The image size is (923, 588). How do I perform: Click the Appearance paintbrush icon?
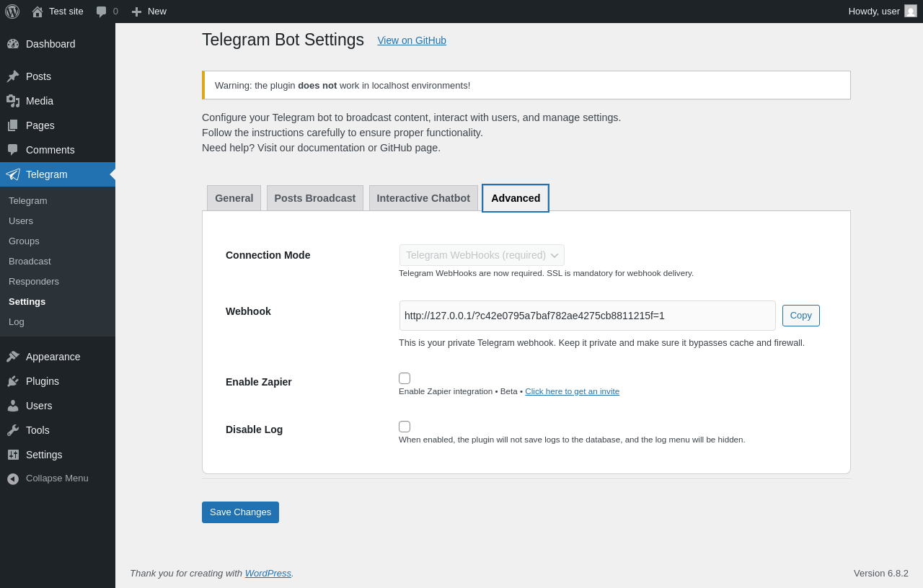coord(13,357)
